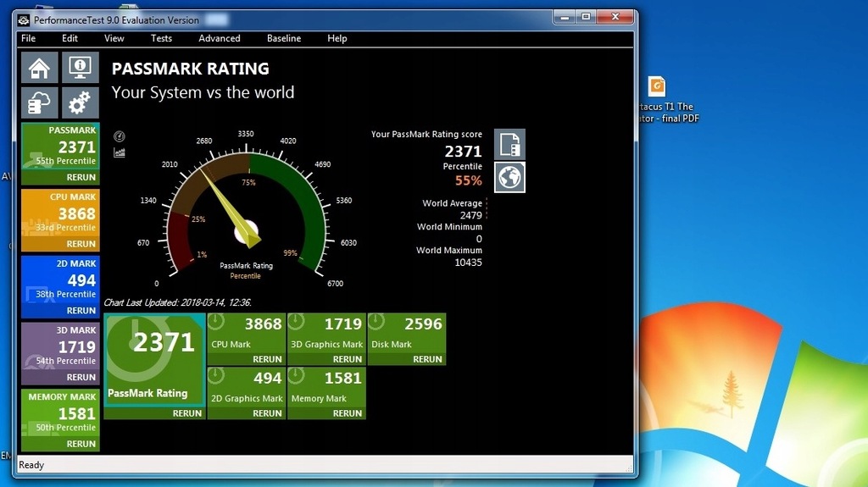The image size is (868, 487).
Task: Click the 3D Graphics Mark 1719 tile
Action: coord(326,333)
